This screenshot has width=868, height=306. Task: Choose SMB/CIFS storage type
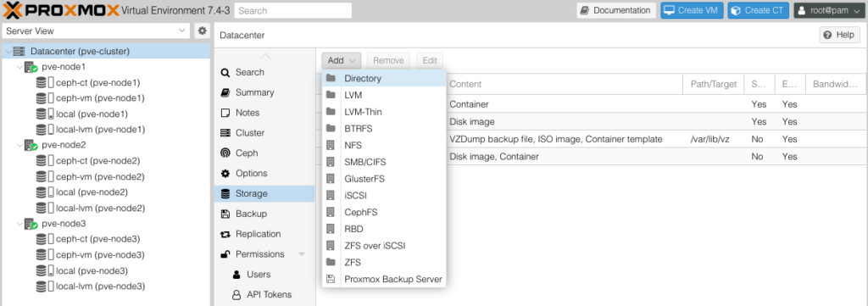(384, 162)
